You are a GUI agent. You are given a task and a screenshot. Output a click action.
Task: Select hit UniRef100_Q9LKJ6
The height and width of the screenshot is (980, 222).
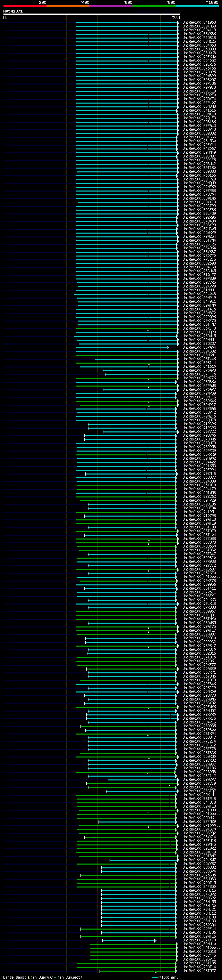pyautogui.click(x=199, y=65)
